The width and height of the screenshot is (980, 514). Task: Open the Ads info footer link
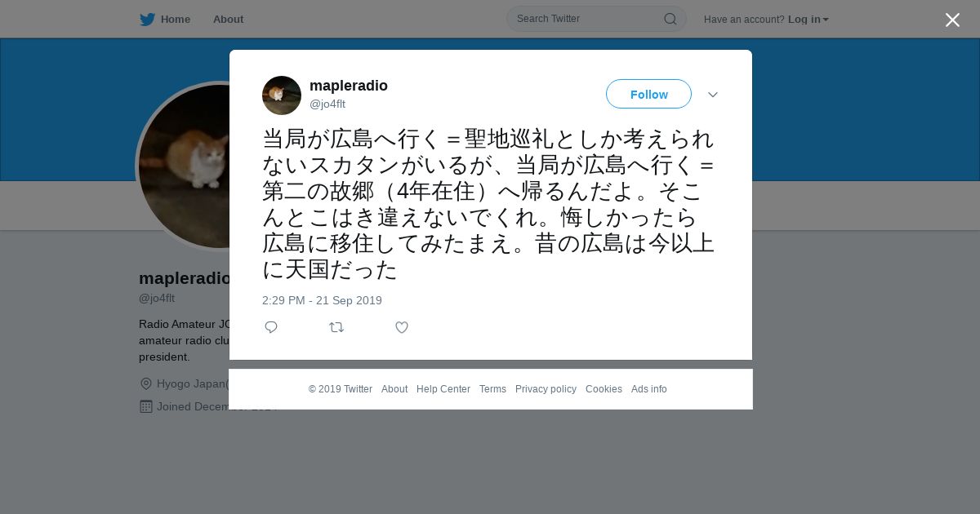[649, 389]
